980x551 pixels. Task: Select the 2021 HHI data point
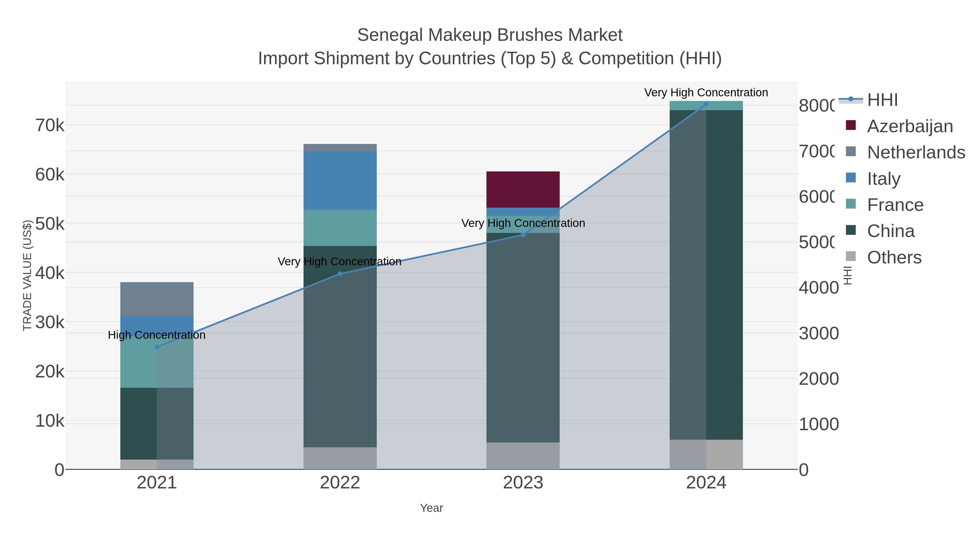click(157, 347)
